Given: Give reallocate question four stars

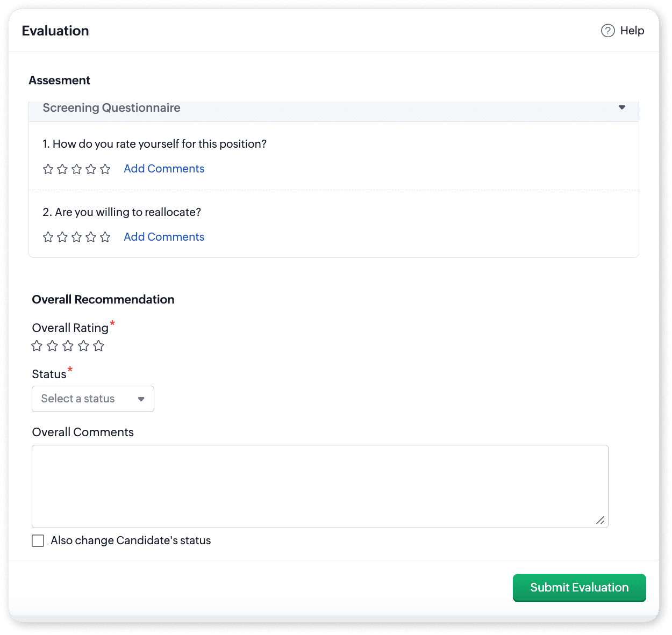Looking at the screenshot, I should click(91, 237).
